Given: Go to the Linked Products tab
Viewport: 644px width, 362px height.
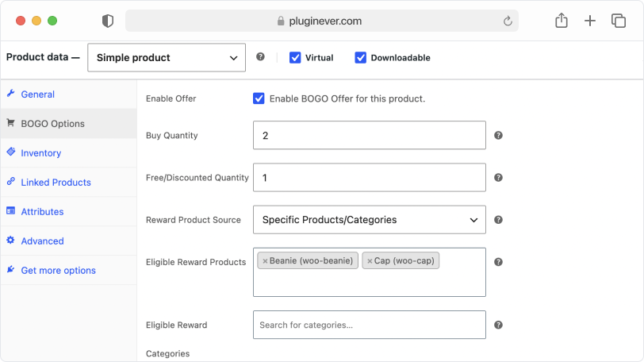Looking at the screenshot, I should (x=68, y=183).
